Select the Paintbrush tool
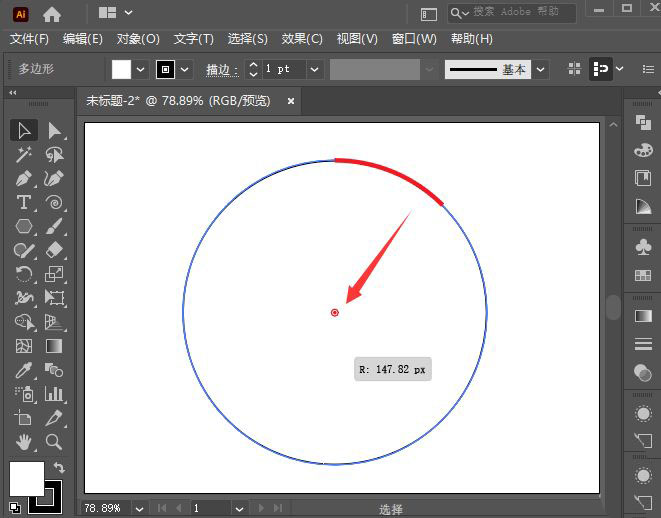This screenshot has width=661, height=518. coord(54,226)
